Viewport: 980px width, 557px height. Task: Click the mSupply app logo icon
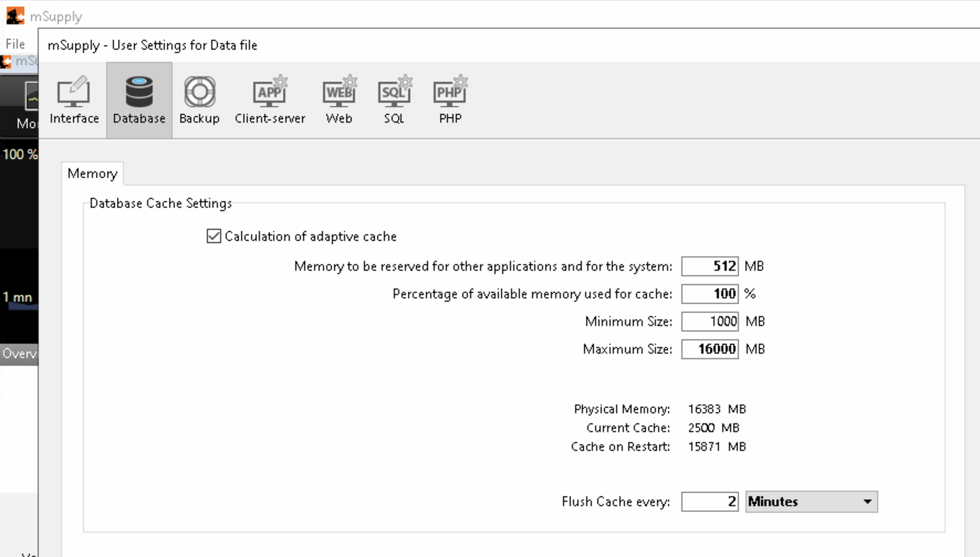click(x=15, y=16)
